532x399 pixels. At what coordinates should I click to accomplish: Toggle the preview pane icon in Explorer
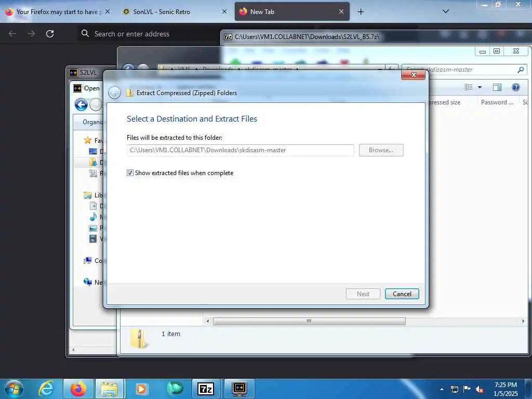497,87
